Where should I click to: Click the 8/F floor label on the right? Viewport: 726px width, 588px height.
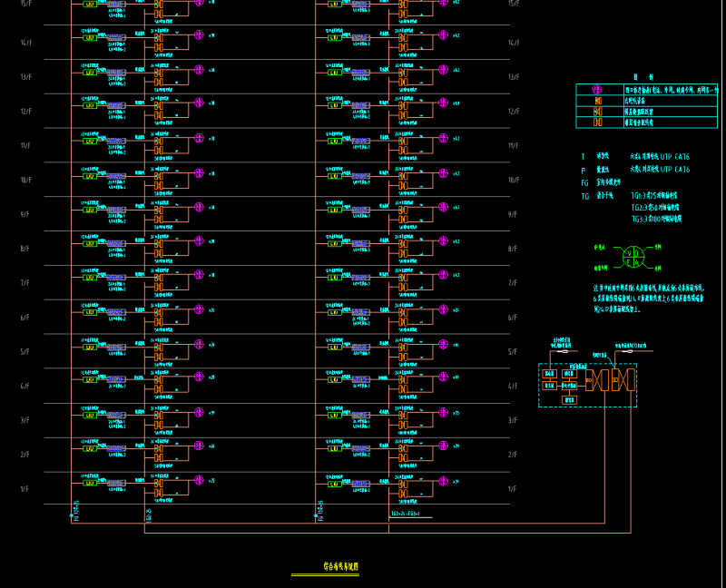click(x=513, y=249)
